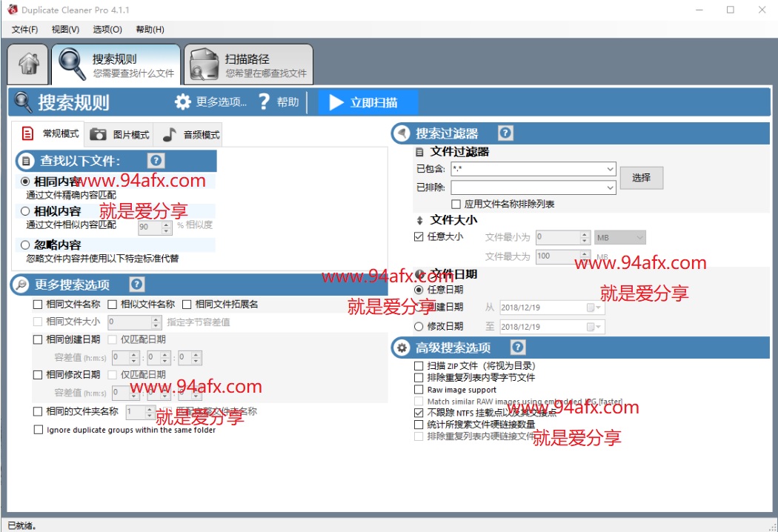Open the 视图(V) menu

(65, 30)
